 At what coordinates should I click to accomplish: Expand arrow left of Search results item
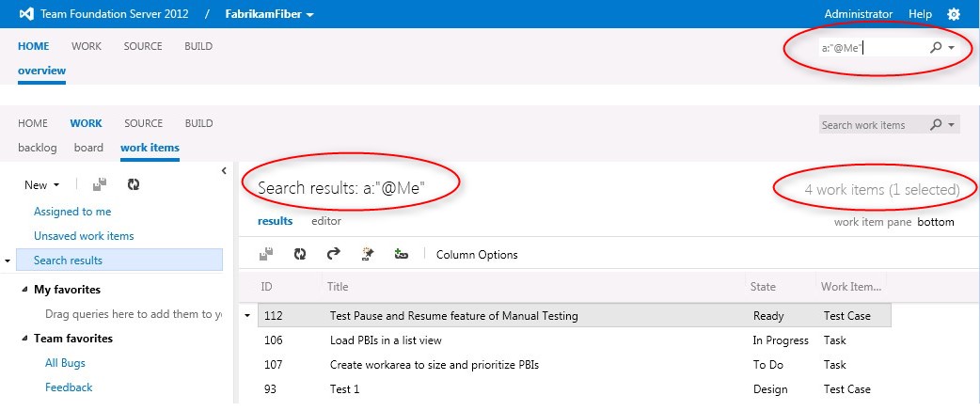pyautogui.click(x=7, y=261)
